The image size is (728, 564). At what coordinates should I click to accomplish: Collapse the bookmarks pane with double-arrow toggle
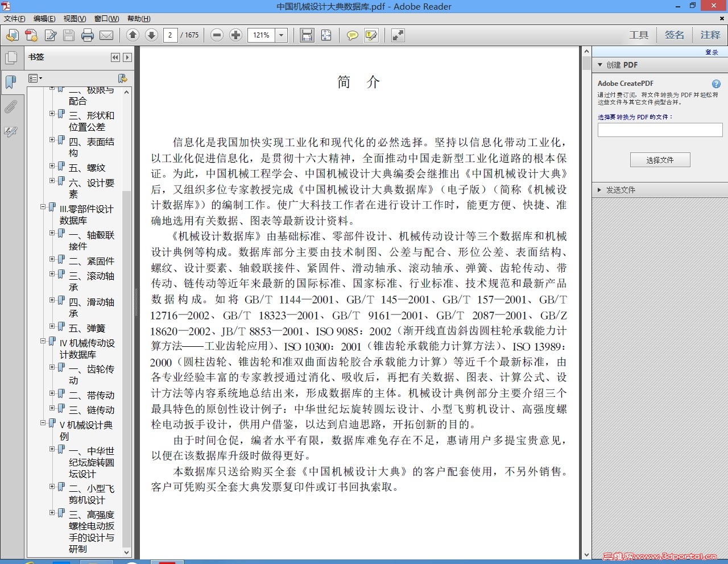click(115, 57)
